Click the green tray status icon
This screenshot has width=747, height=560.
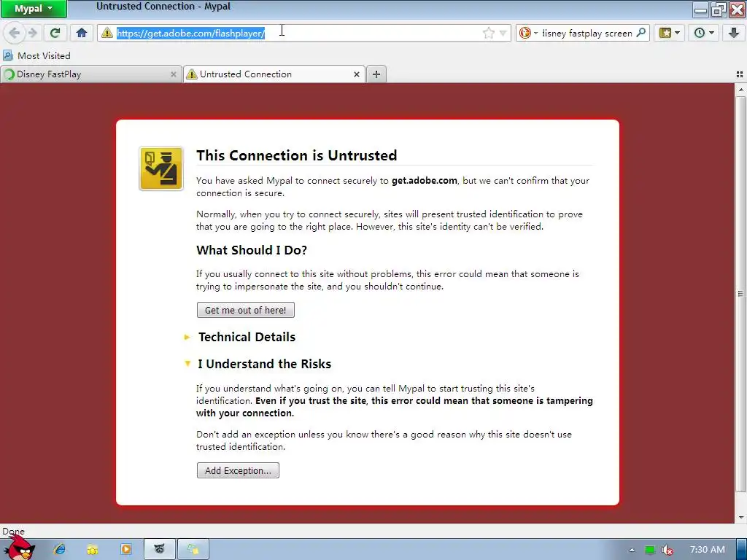point(650,550)
